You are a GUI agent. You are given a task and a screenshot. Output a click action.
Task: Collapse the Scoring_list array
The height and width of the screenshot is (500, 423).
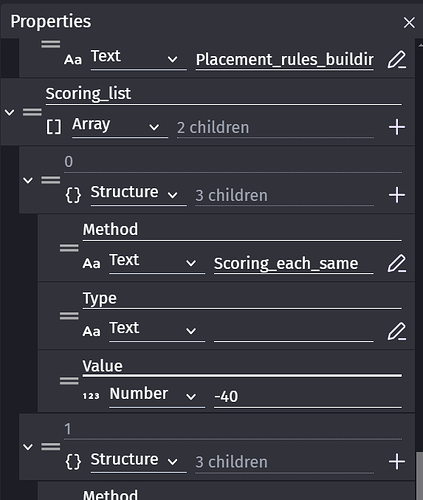[x=10, y=112]
